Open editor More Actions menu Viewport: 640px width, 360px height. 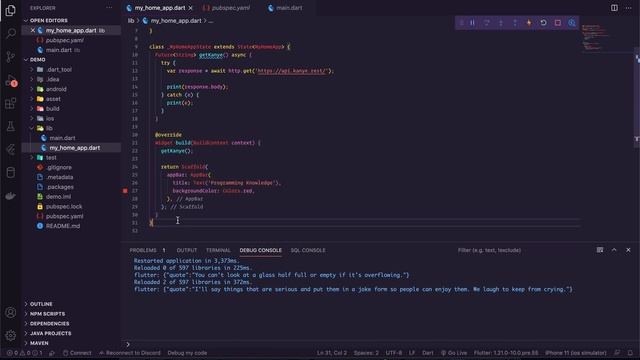tap(628, 8)
